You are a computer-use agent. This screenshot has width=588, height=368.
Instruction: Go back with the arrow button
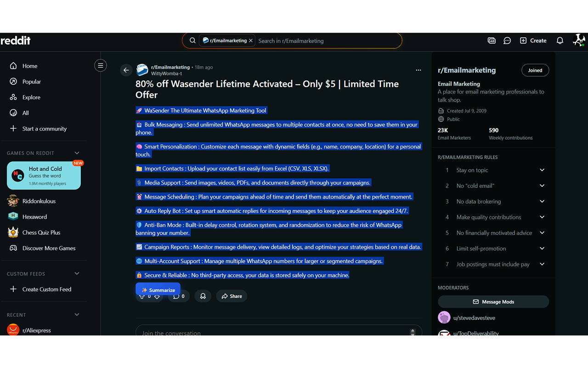(126, 70)
